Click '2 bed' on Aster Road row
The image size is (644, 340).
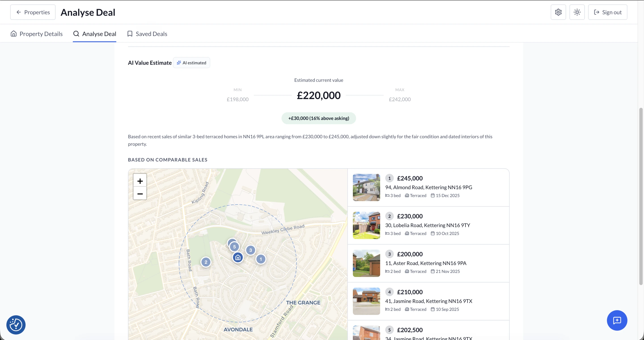pos(393,272)
